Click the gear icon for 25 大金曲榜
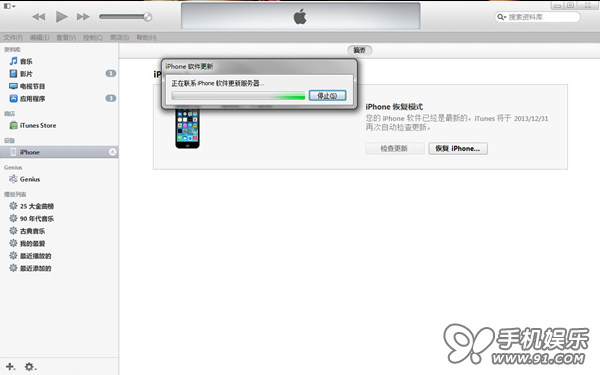The height and width of the screenshot is (375, 600). click(x=13, y=206)
